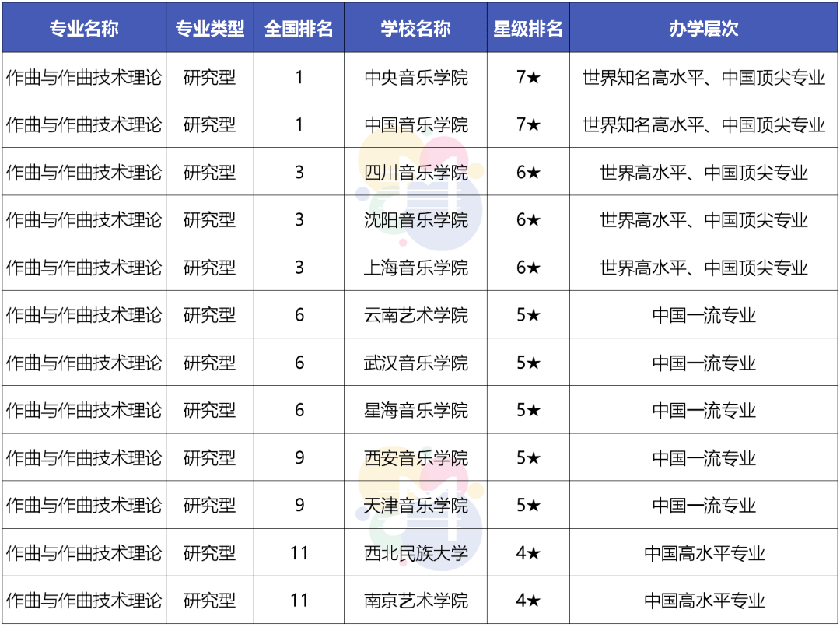Viewport: 840px width, 627px height.
Task: Click 研究型 in the 中央音乐学院 row
Action: click(209, 78)
